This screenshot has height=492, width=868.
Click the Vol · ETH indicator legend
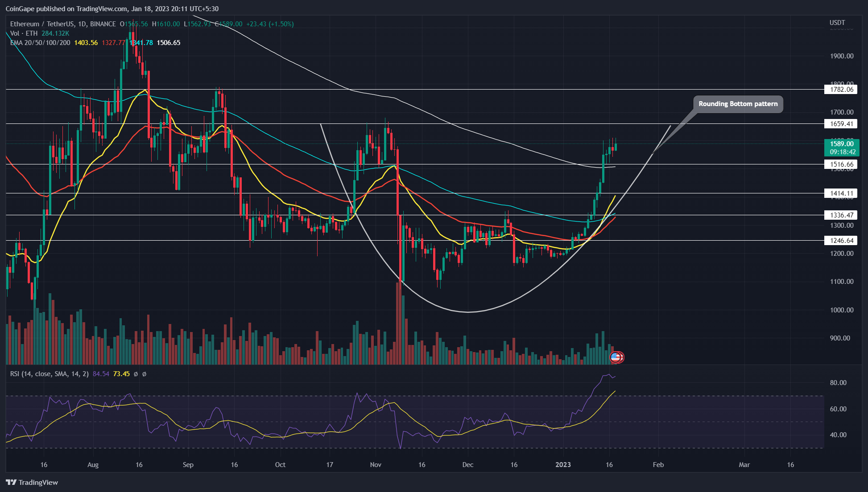click(x=24, y=33)
